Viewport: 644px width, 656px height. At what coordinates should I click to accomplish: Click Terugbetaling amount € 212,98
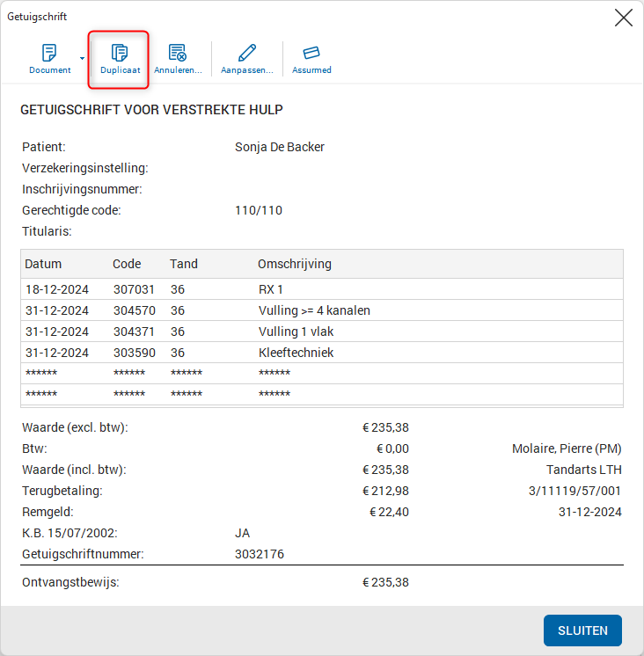coord(385,491)
